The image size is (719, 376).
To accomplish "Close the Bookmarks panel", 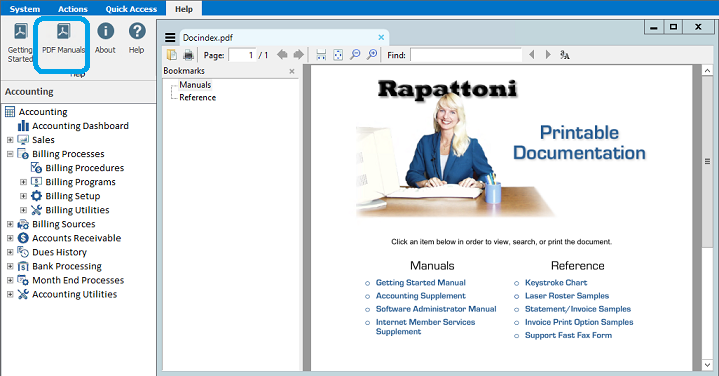I will coord(292,71).
